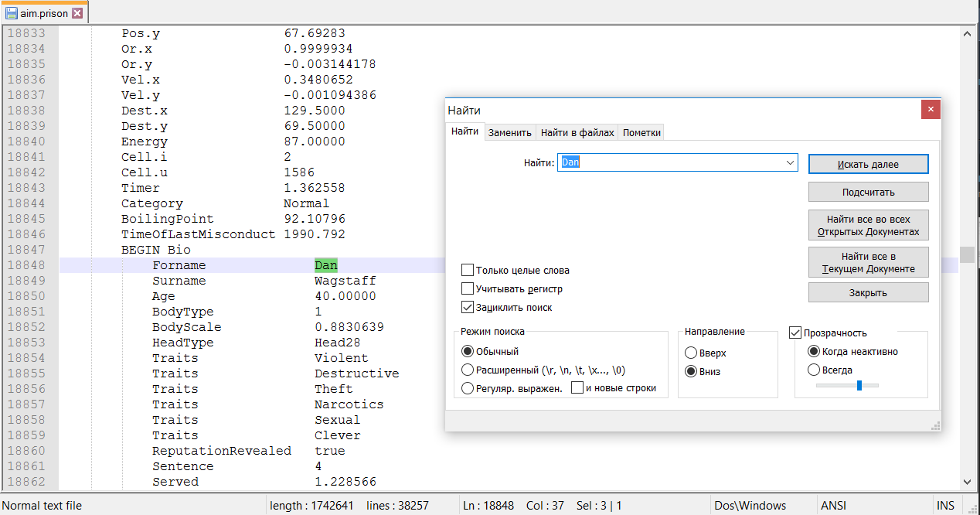The height and width of the screenshot is (515, 980).
Task: Select Всегда transparency option
Action: [x=813, y=370]
